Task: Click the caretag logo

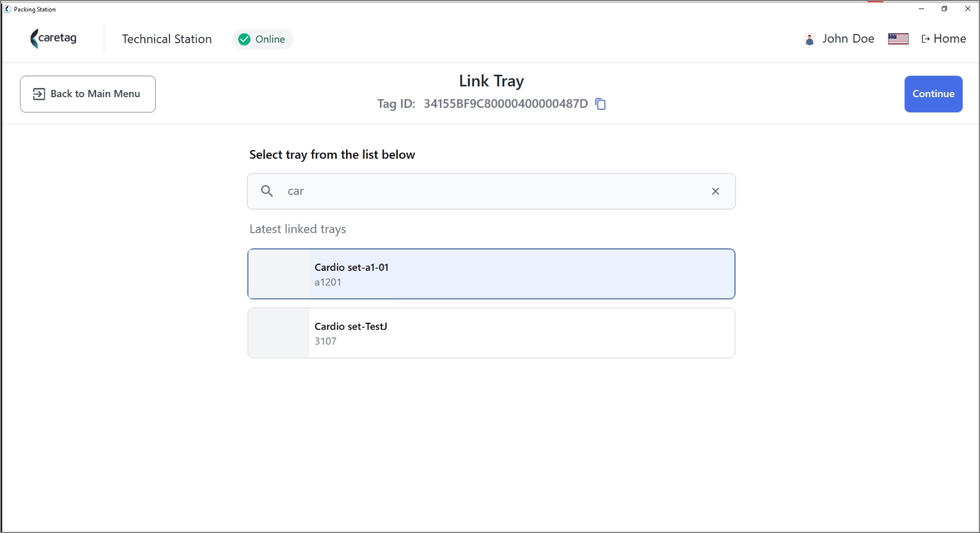Action: click(x=53, y=39)
